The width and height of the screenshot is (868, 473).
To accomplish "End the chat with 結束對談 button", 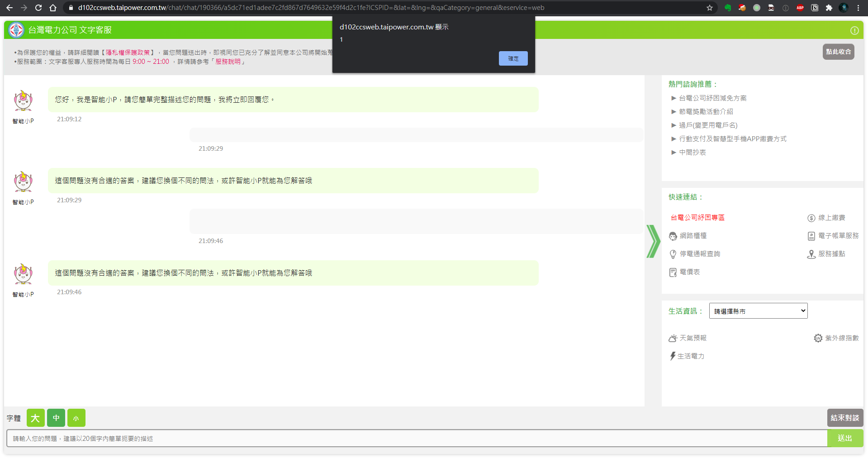I will pyautogui.click(x=845, y=418).
